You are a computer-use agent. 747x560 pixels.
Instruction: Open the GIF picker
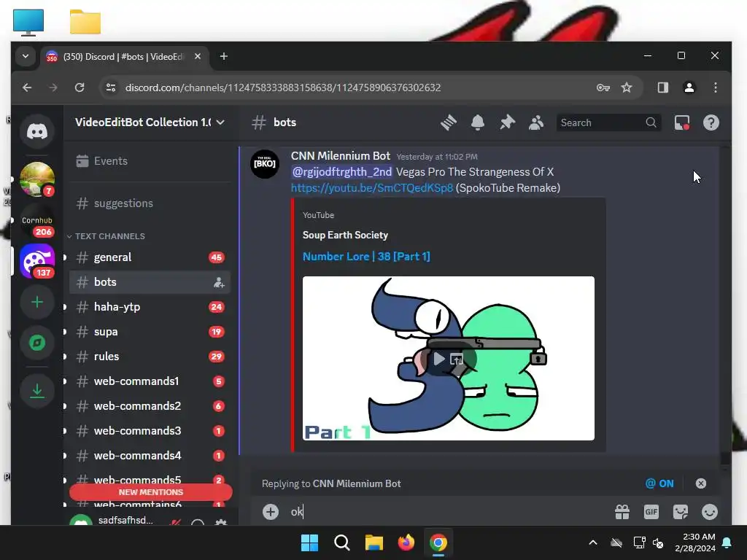[x=651, y=512]
